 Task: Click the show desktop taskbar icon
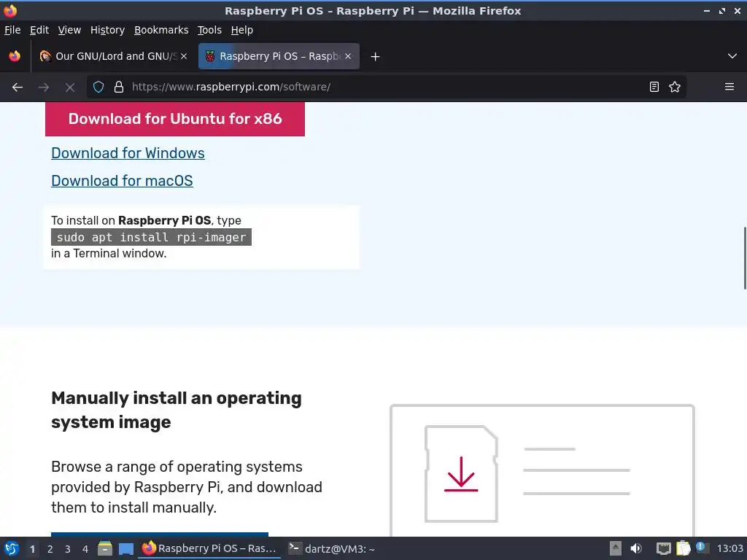pos(125,548)
